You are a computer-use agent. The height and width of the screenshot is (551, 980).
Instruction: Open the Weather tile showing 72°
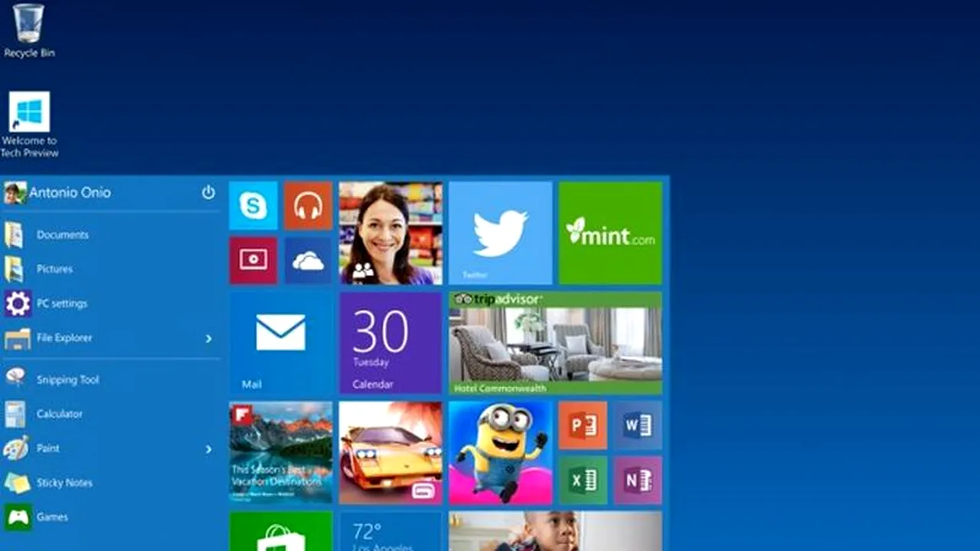pyautogui.click(x=390, y=531)
